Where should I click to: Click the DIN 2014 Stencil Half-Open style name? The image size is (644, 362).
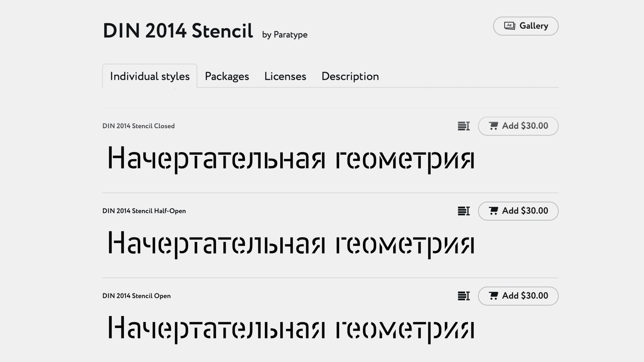tap(144, 211)
